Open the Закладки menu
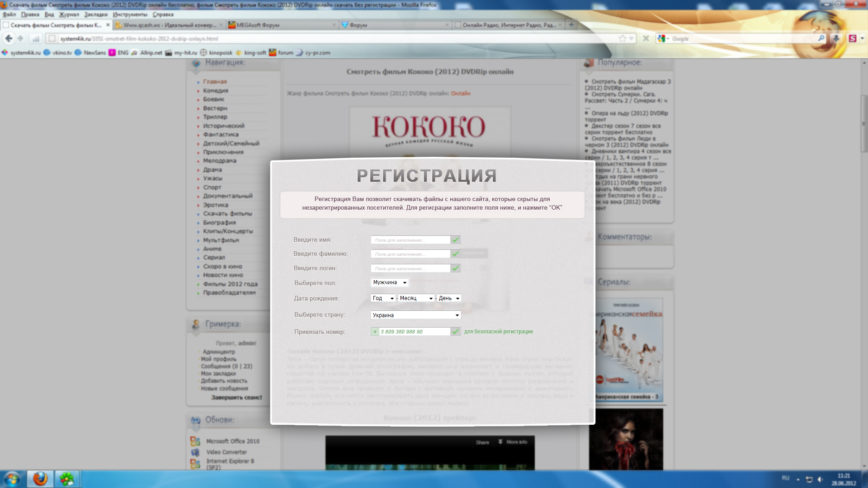 (96, 14)
